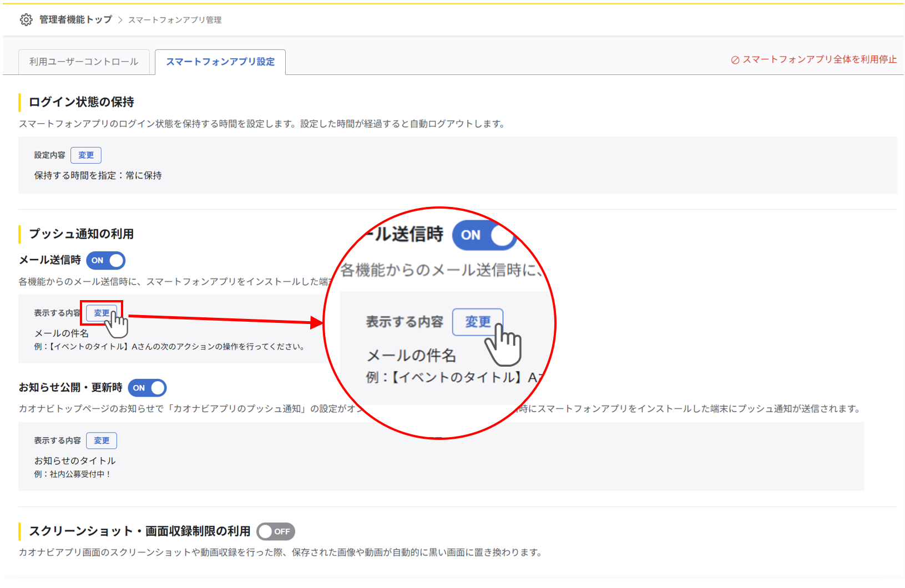Click 変更 inside the magnified red circle

tap(478, 322)
